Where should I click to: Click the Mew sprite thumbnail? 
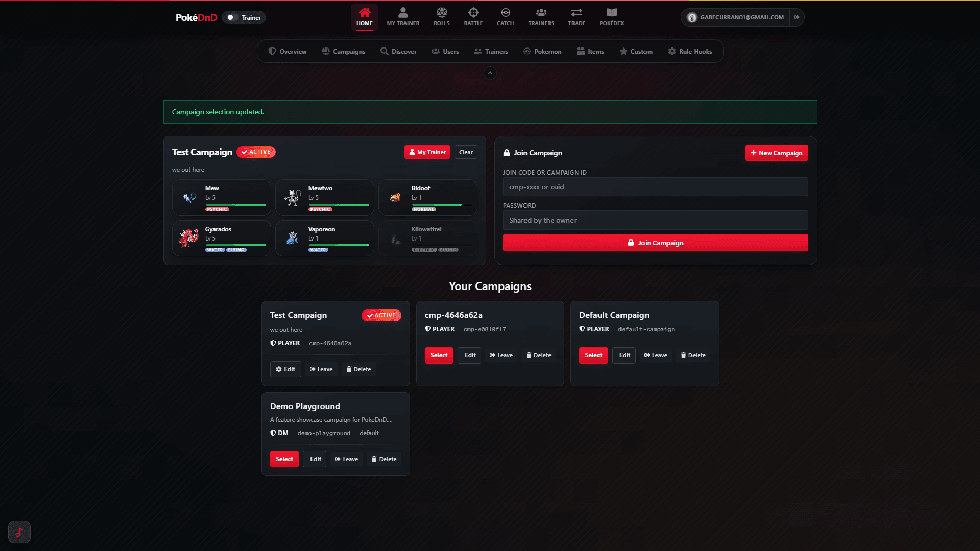pyautogui.click(x=189, y=198)
